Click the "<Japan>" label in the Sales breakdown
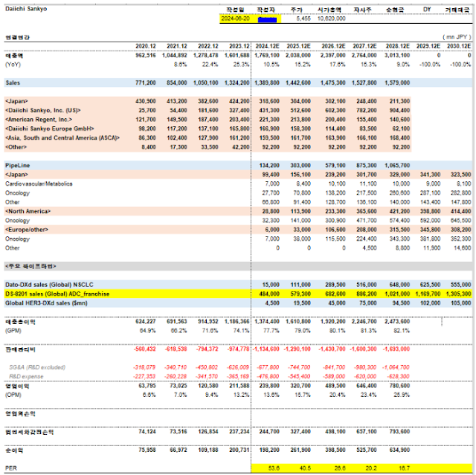The width and height of the screenshot is (476, 475). point(16,101)
